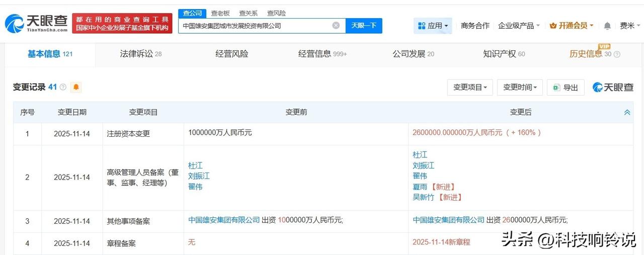Screen dimensions: 644x255
Task: Open the 法律诉讼 tab
Action: pos(141,54)
